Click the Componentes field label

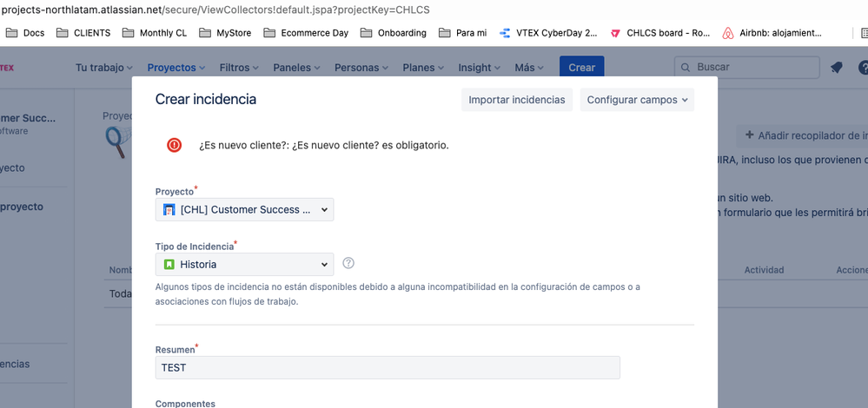click(x=185, y=404)
